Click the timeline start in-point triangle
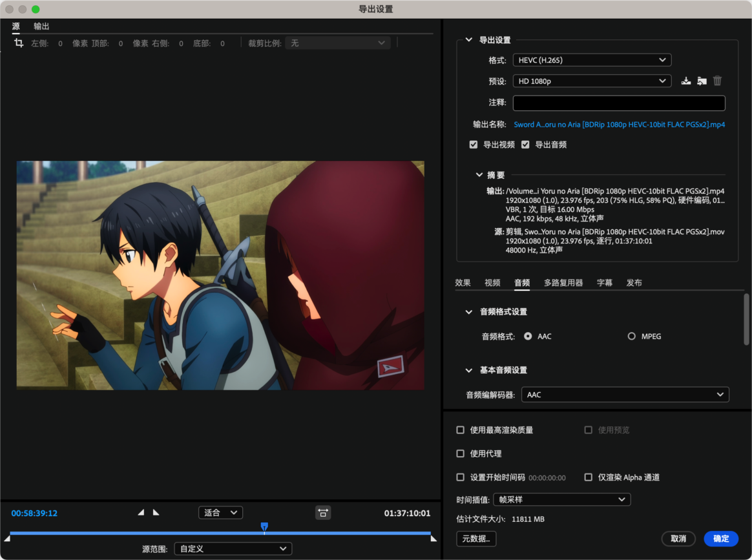 [7, 539]
